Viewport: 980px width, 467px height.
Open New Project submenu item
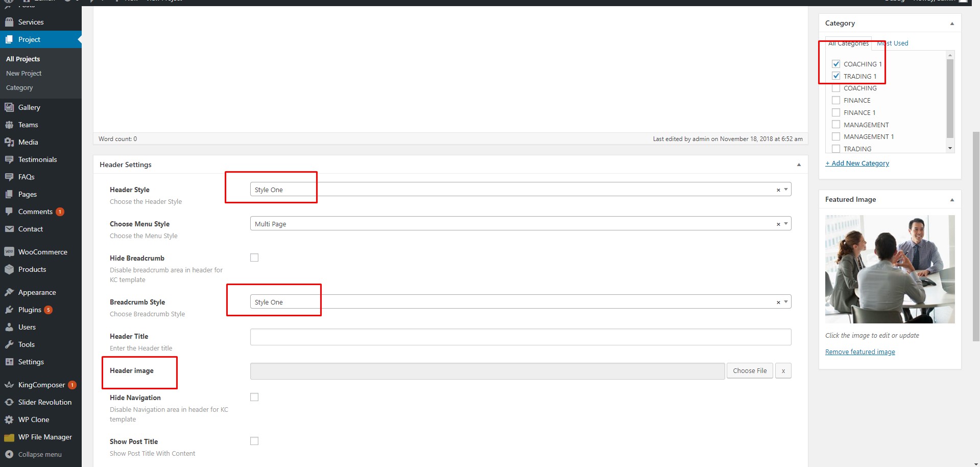click(x=24, y=74)
